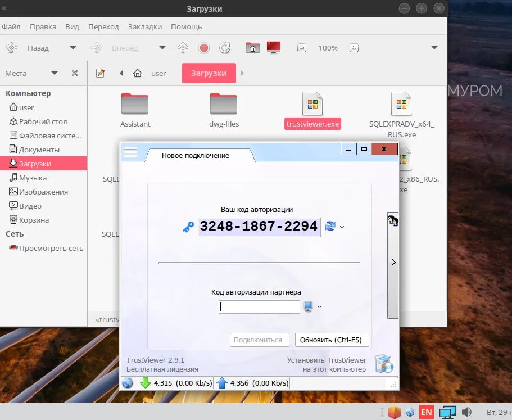Expand the toolbar overflow arrow
This screenshot has width=512, height=420.
[434, 48]
